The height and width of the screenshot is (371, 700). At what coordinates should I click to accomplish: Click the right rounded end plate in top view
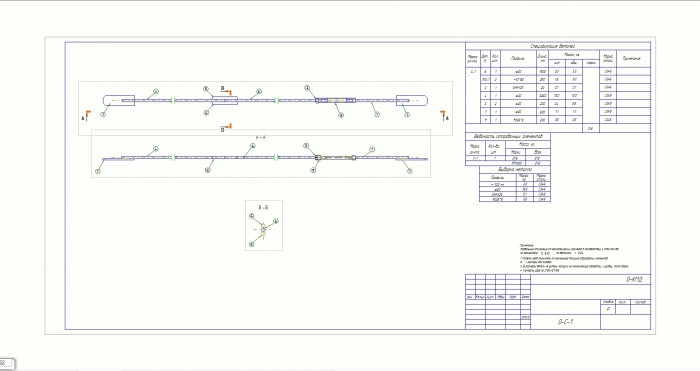click(412, 100)
